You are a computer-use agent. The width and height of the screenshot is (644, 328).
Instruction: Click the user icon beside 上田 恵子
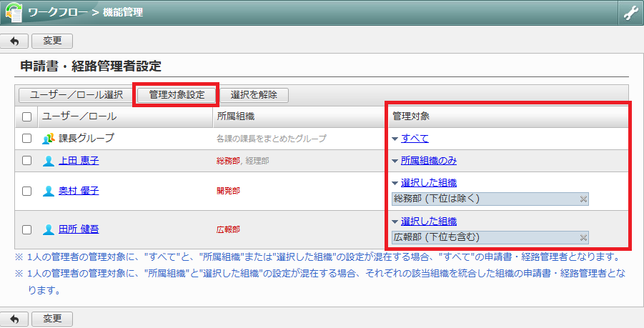(x=49, y=161)
